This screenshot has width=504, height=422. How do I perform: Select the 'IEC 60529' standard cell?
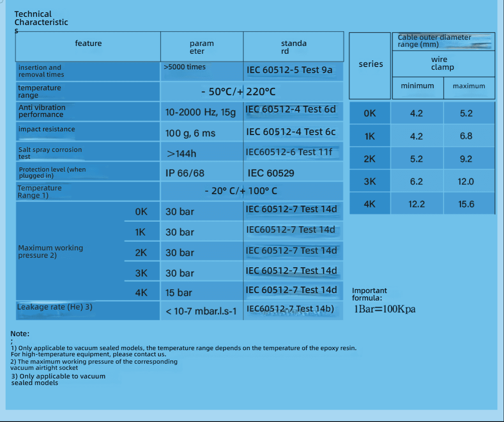[x=271, y=173]
